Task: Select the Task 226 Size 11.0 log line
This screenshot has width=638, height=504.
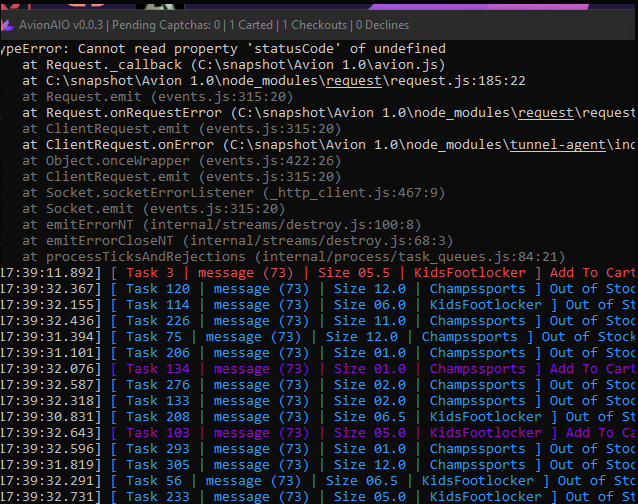Action: point(319,321)
